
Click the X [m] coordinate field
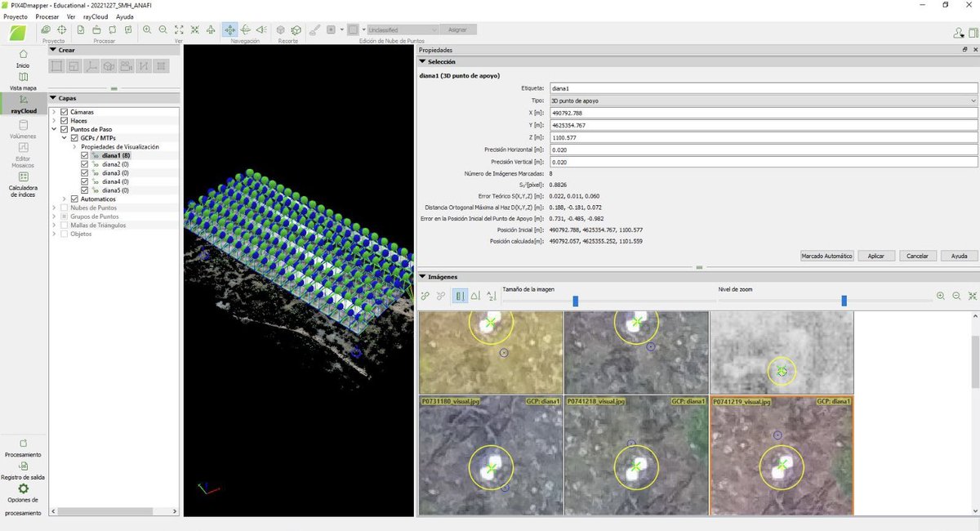764,113
